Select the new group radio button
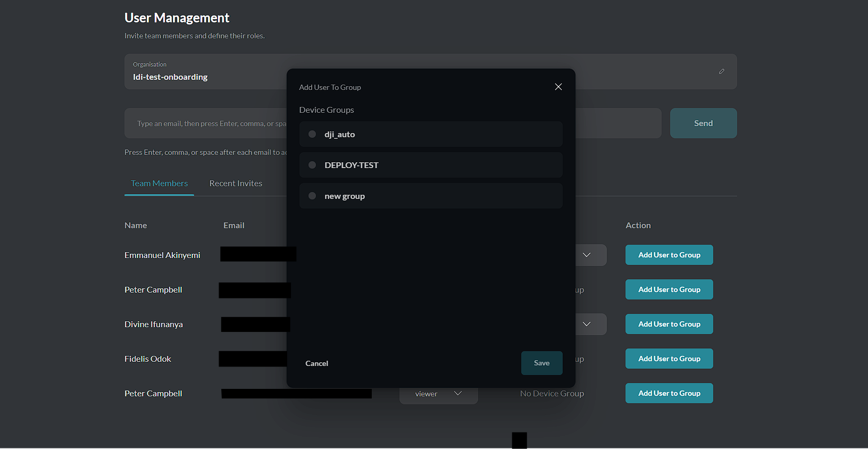Screen dimensions: 868x449 312,196
